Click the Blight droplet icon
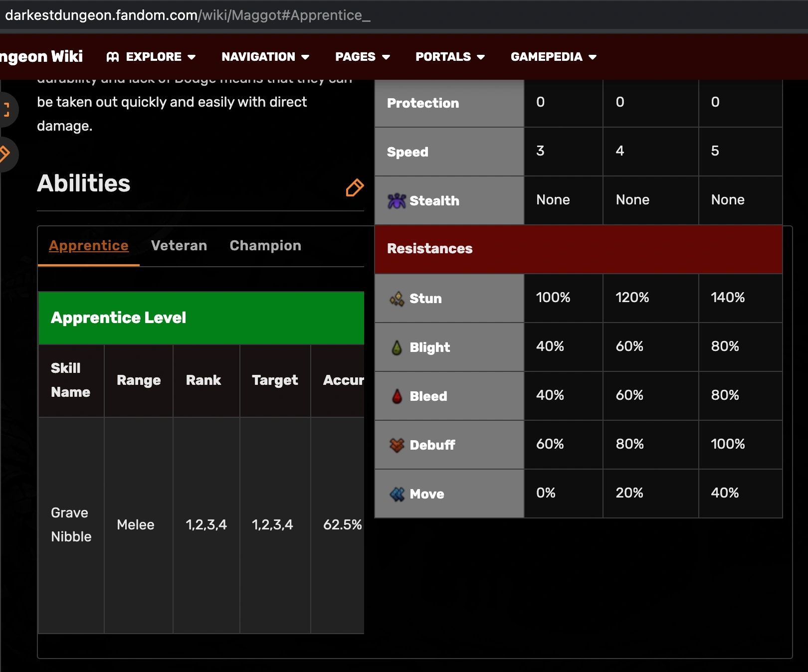808x672 pixels. [x=397, y=347]
